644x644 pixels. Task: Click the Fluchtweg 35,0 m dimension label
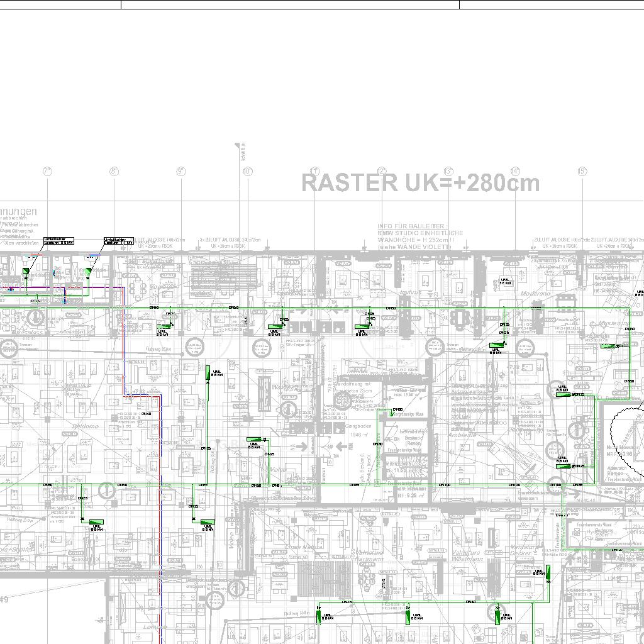158,349
